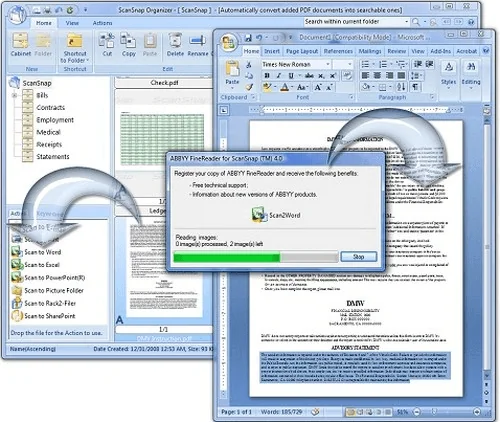Toggle Subscript formatting in Word
The width and height of the screenshot is (500, 422).
(321, 76)
